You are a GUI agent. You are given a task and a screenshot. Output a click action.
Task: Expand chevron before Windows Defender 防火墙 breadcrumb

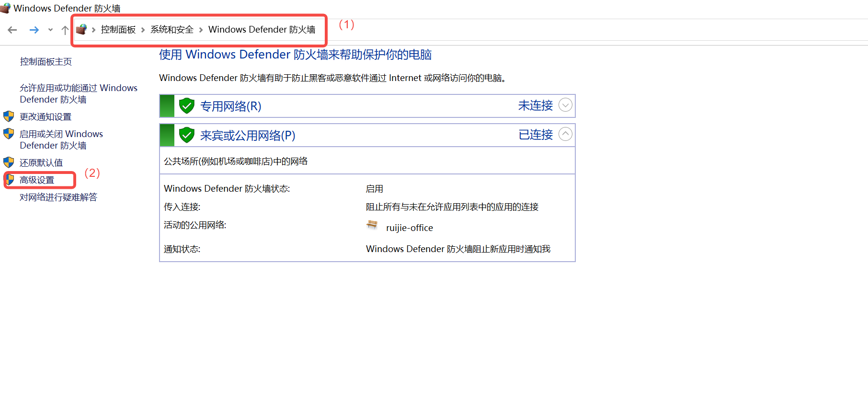[x=201, y=30]
